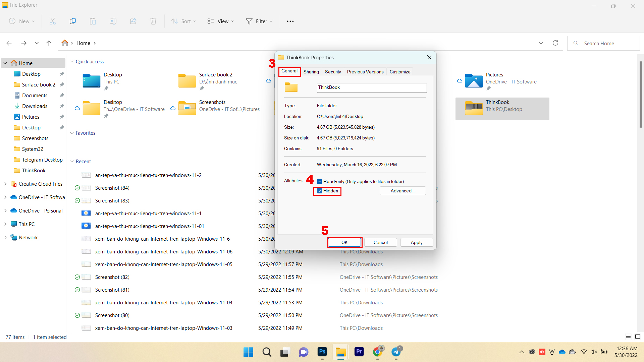Expand Network in navigation pane
Image resolution: width=644 pixels, height=362 pixels.
pyautogui.click(x=5, y=237)
